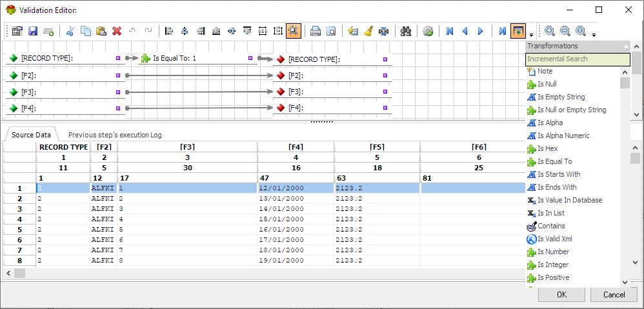This screenshot has width=644, height=309.
Task: Click the Zoom Out magnifier icon
Action: [x=565, y=31]
